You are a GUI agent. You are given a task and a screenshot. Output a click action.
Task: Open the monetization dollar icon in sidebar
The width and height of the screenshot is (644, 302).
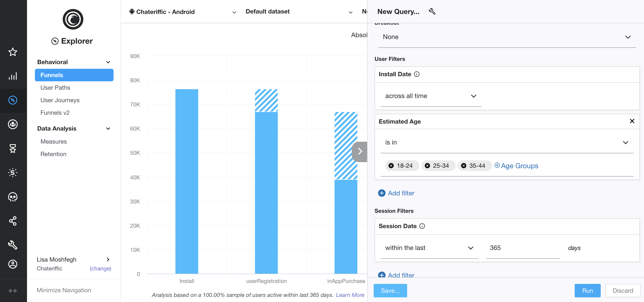click(13, 172)
